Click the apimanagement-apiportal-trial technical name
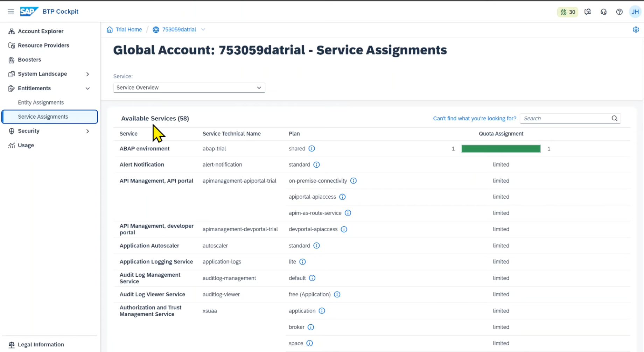The height and width of the screenshot is (352, 644). coord(239,181)
